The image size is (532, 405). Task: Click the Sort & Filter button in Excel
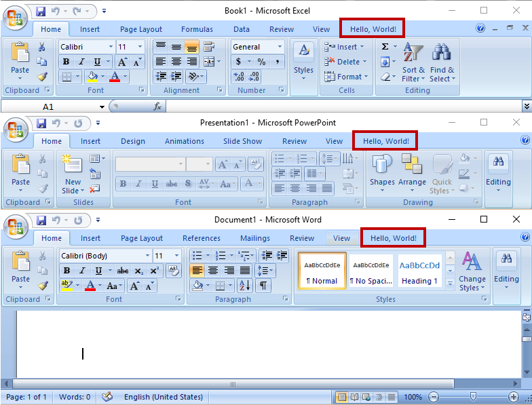point(413,62)
